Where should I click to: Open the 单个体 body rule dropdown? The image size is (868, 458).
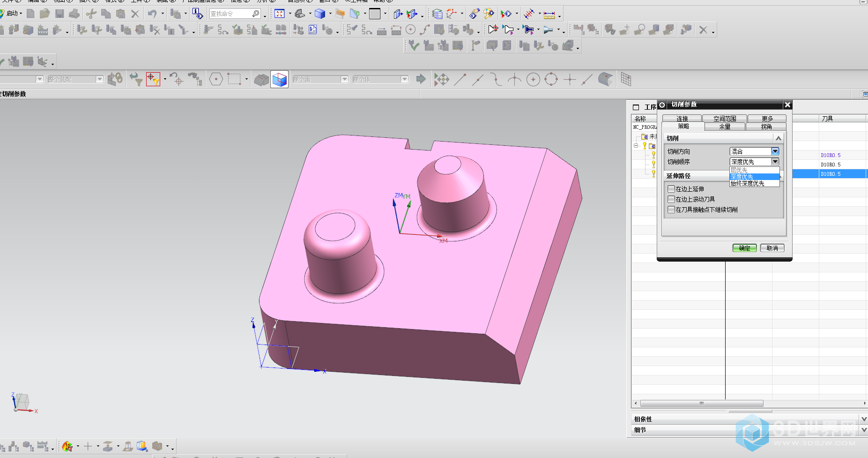click(x=380, y=79)
